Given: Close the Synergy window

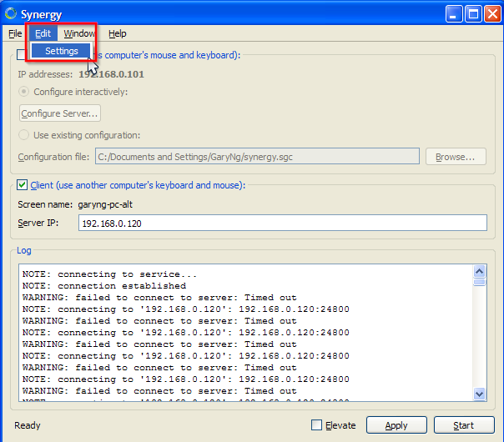Looking at the screenshot, I should (493, 14).
